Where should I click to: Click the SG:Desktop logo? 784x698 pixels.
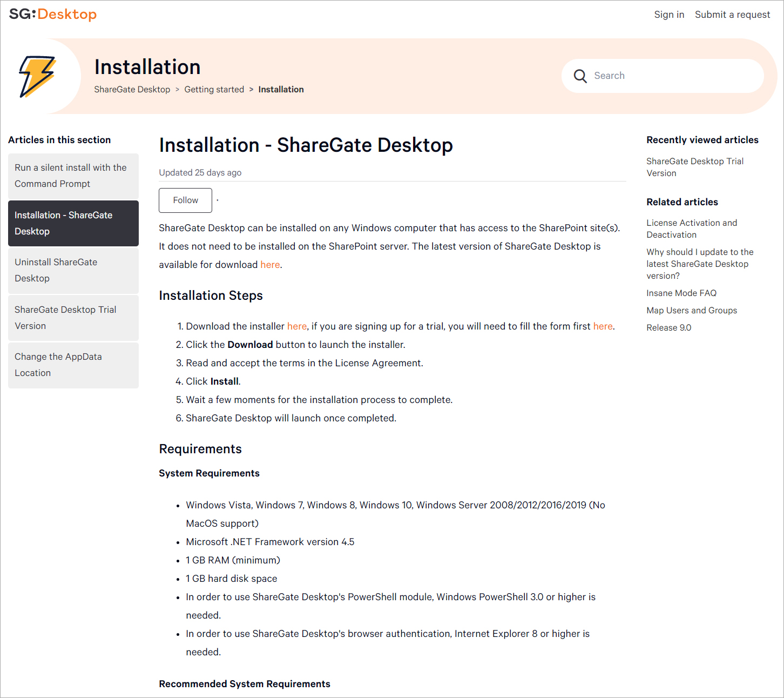53,14
